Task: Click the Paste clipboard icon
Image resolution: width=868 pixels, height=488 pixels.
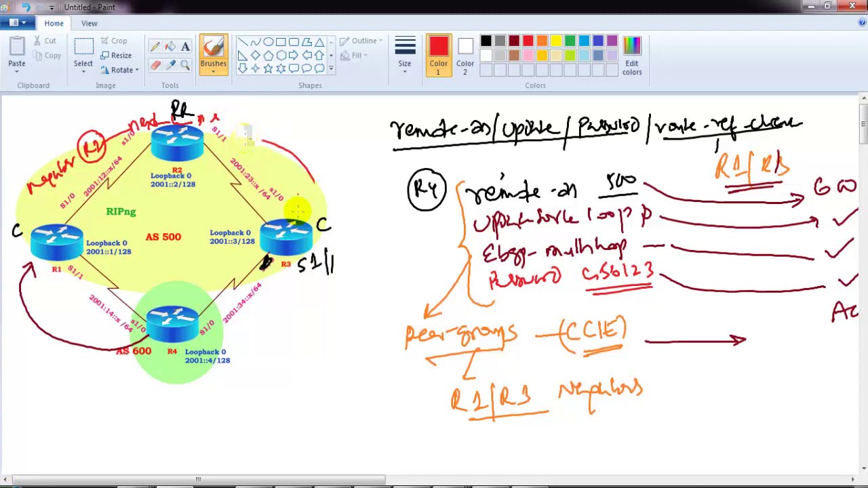Action: point(17,46)
